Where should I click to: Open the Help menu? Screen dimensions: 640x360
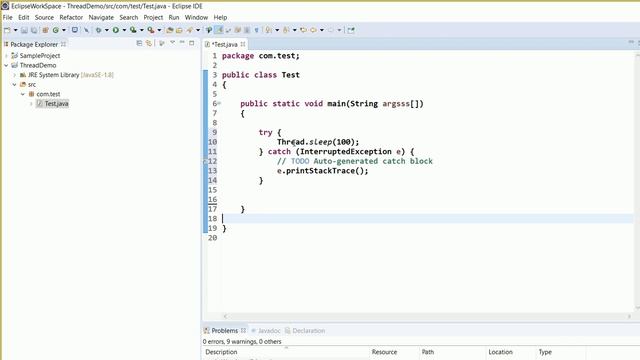point(220,17)
